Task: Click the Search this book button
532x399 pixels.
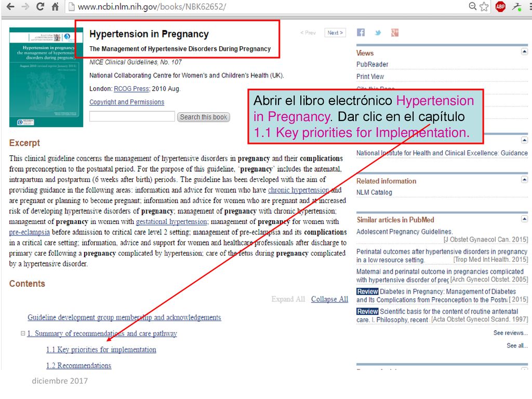Action: (x=204, y=117)
